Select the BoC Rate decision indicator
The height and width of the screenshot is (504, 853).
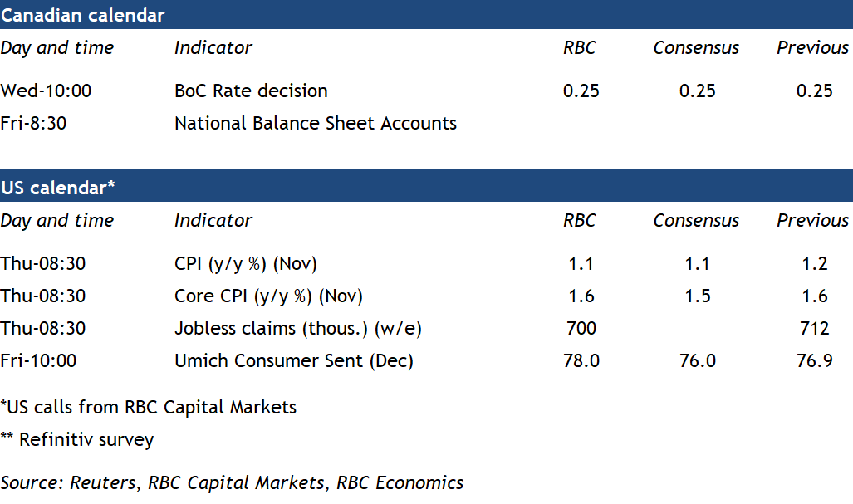[251, 91]
